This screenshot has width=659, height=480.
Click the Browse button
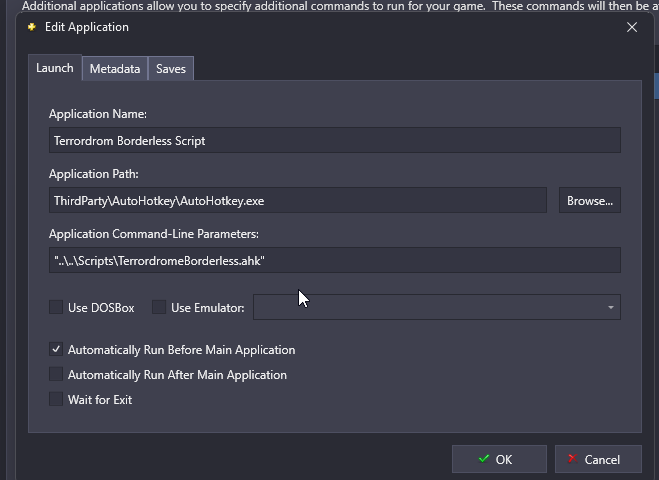pos(589,201)
